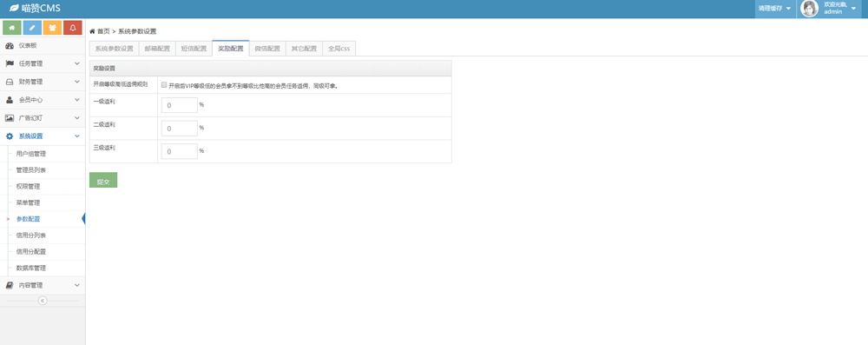Click the 一级返利 percentage input field
This screenshot has width=868, height=345.
(180, 105)
